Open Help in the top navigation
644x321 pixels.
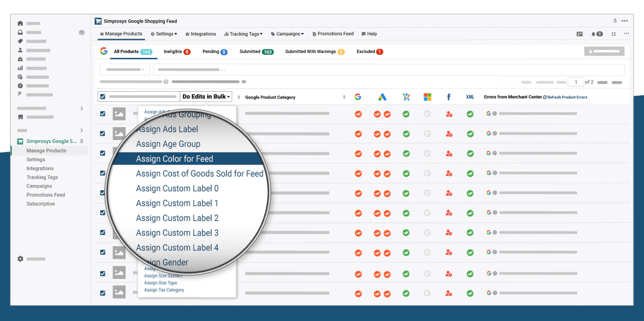coord(369,34)
